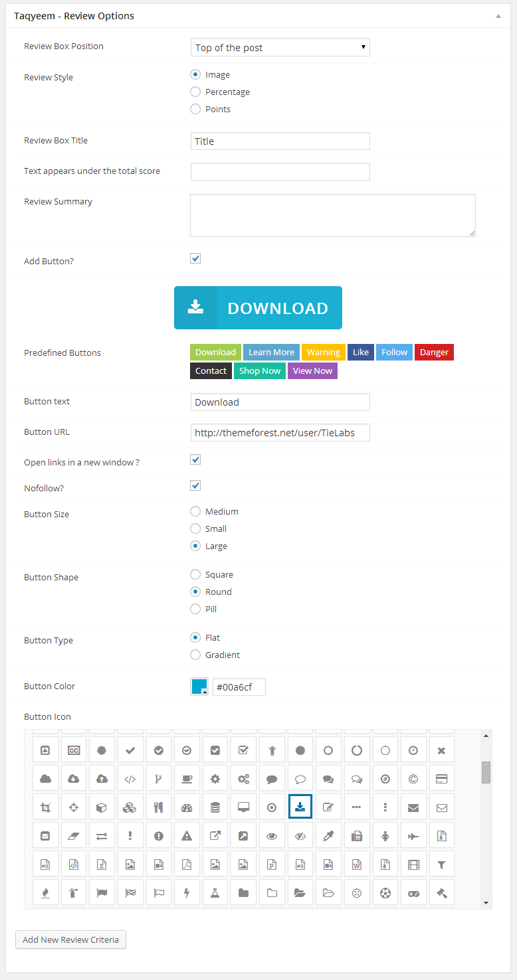Screen dimensions: 517x980
Task: Click the icon list scrollbar down arrow
Action: click(x=486, y=903)
